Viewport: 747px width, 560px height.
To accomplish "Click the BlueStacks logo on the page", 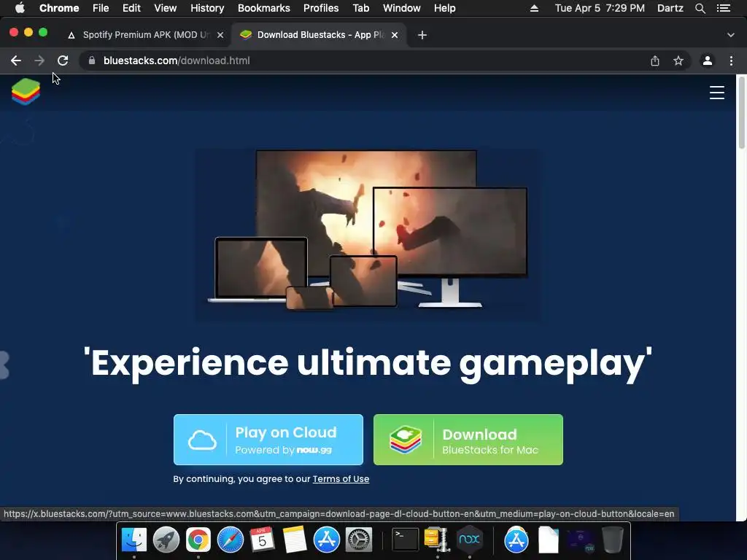I will click(26, 91).
